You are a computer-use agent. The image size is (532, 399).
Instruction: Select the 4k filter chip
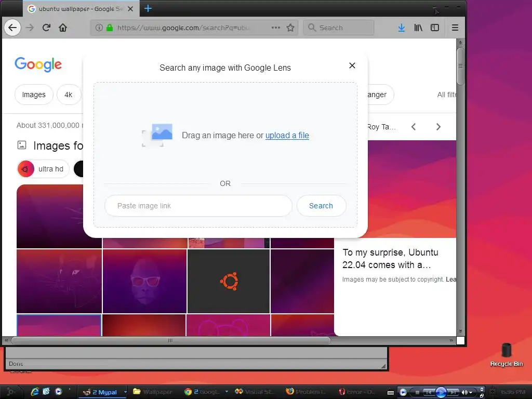click(x=69, y=95)
